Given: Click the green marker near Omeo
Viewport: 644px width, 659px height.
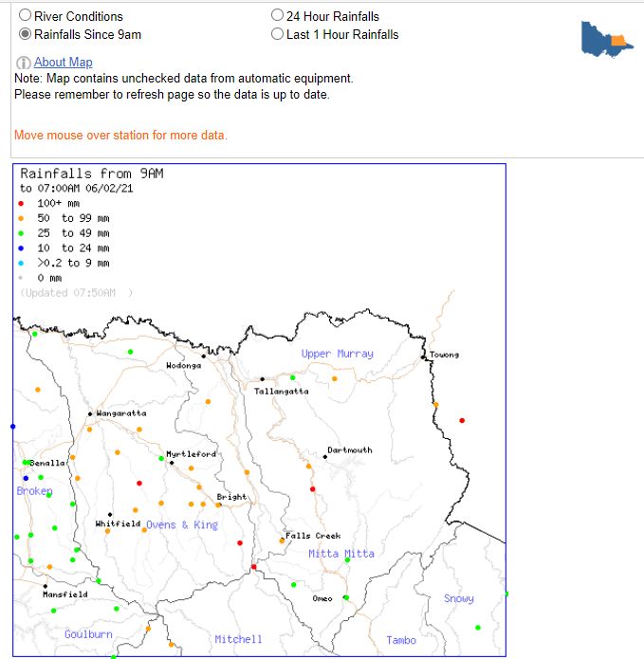Looking at the screenshot, I should (346, 597).
